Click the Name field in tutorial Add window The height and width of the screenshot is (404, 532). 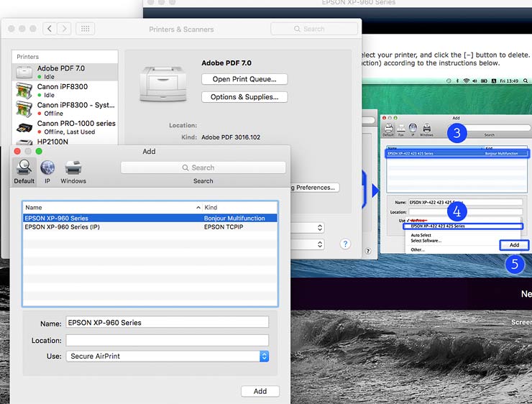(x=466, y=202)
